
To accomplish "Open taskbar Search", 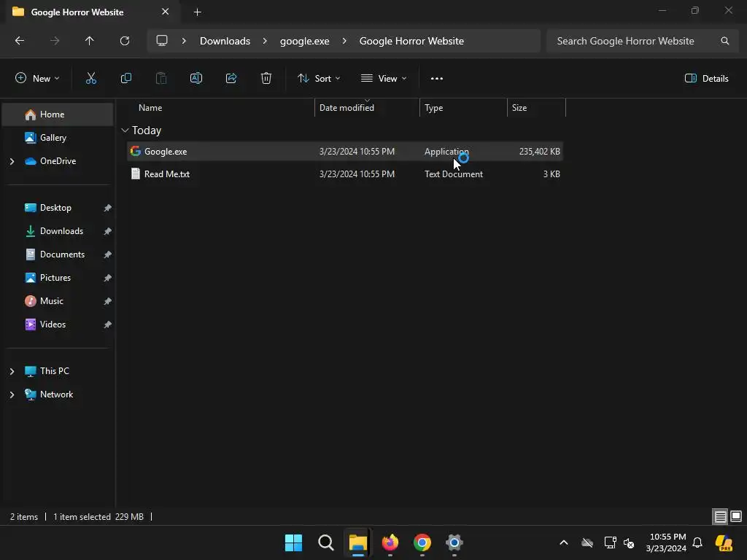I will 326,542.
